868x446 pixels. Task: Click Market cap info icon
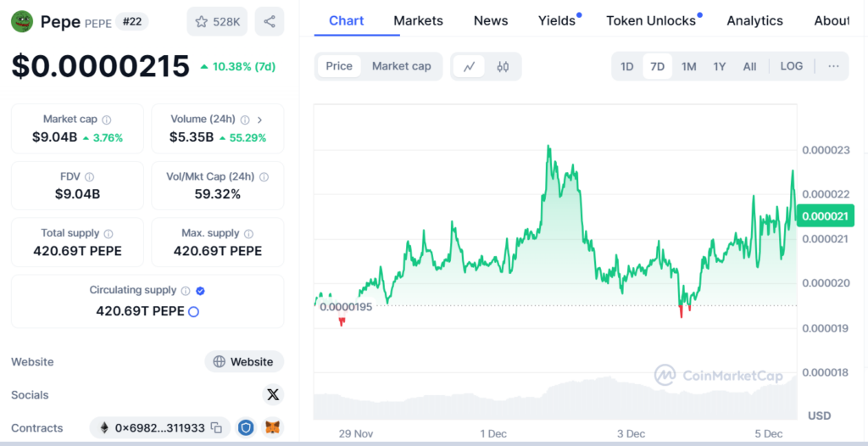pyautogui.click(x=107, y=120)
